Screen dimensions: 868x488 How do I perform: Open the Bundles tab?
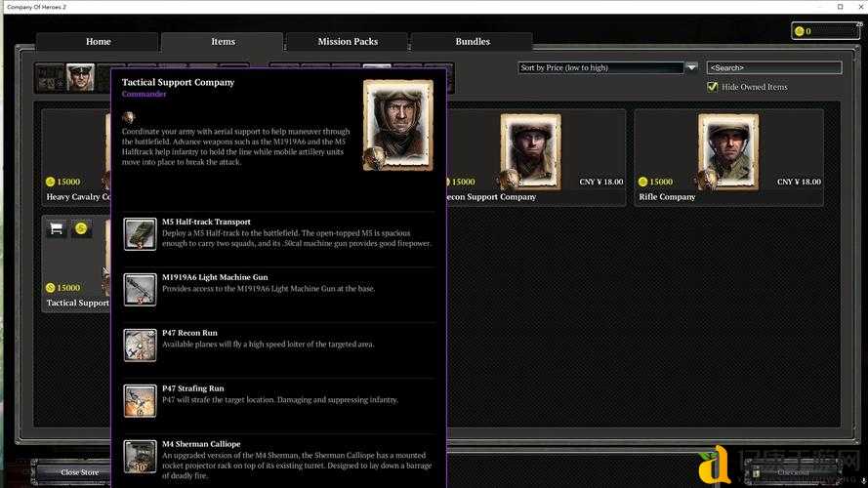(473, 42)
